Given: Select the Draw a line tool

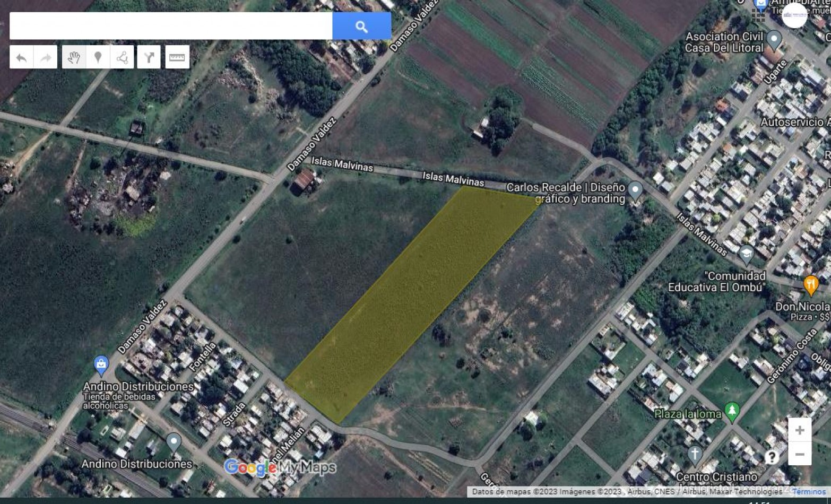Looking at the screenshot, I should click(x=122, y=57).
